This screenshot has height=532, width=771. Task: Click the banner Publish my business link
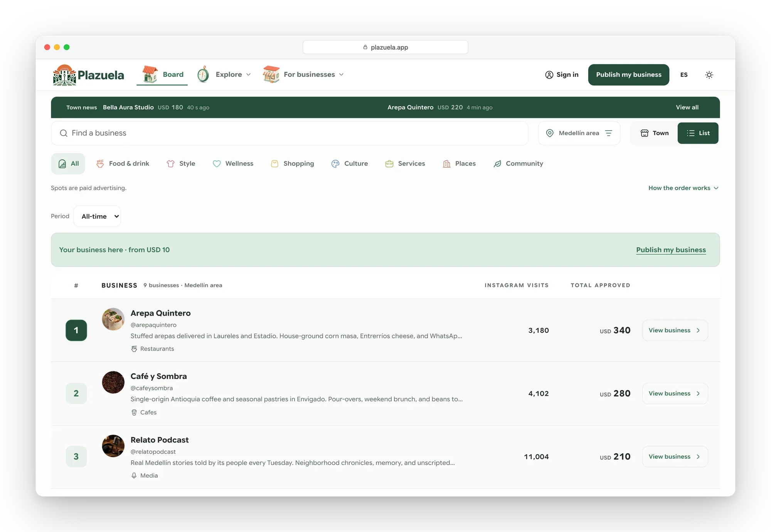671,250
